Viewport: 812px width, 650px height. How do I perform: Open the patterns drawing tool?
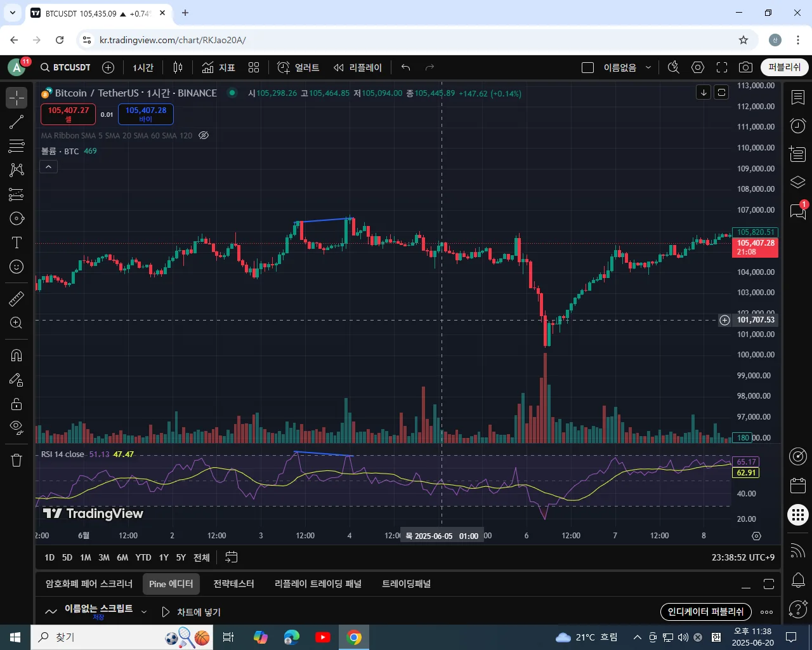point(16,170)
